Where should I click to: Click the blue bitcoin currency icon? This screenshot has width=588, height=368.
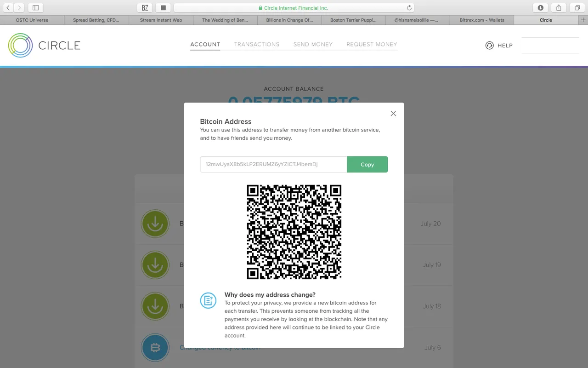click(155, 348)
